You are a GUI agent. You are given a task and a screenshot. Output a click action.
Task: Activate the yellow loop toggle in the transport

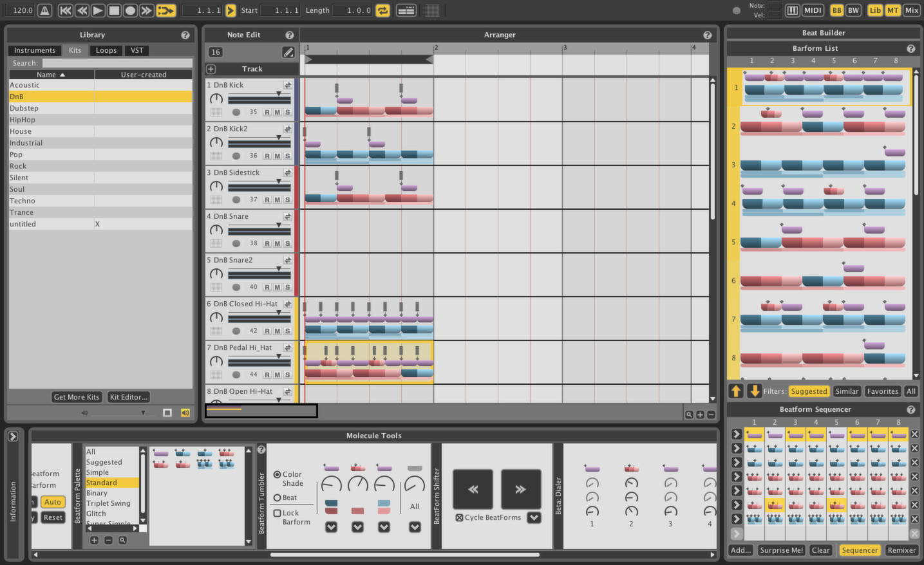click(383, 10)
